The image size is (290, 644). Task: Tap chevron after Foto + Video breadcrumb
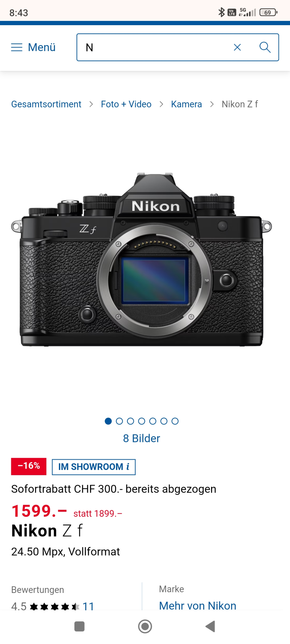pyautogui.click(x=161, y=104)
